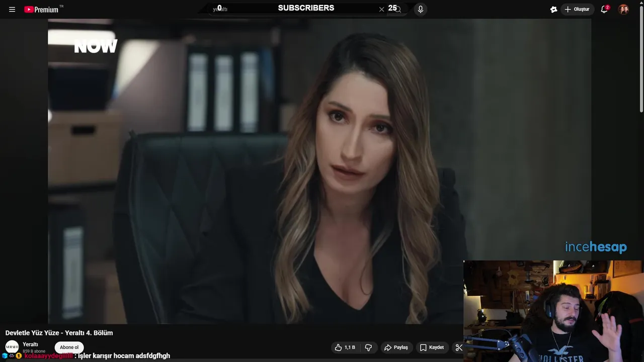Open Yeraltı channel avatar

12,347
